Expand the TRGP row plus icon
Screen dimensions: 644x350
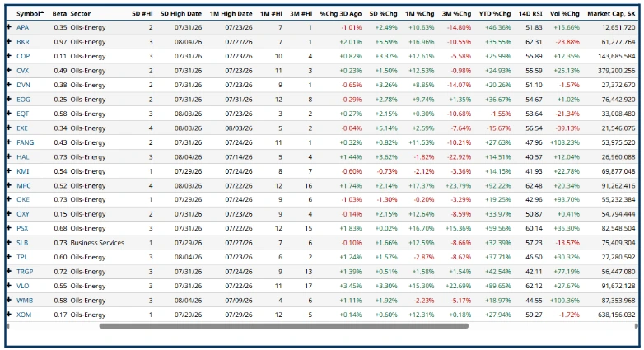pos(8,271)
